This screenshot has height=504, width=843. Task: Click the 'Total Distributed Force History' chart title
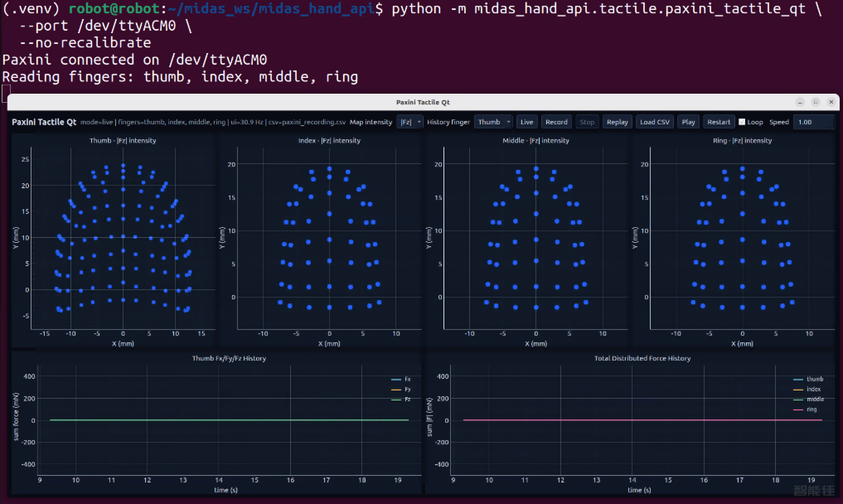point(642,358)
